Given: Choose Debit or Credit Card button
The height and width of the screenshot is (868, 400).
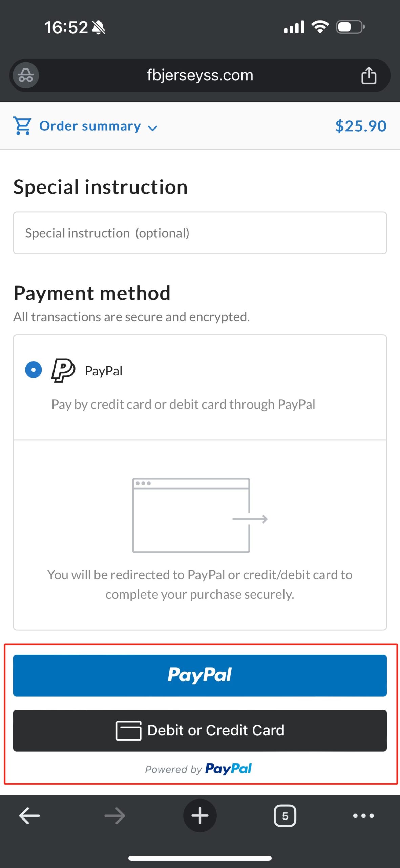Looking at the screenshot, I should (200, 730).
